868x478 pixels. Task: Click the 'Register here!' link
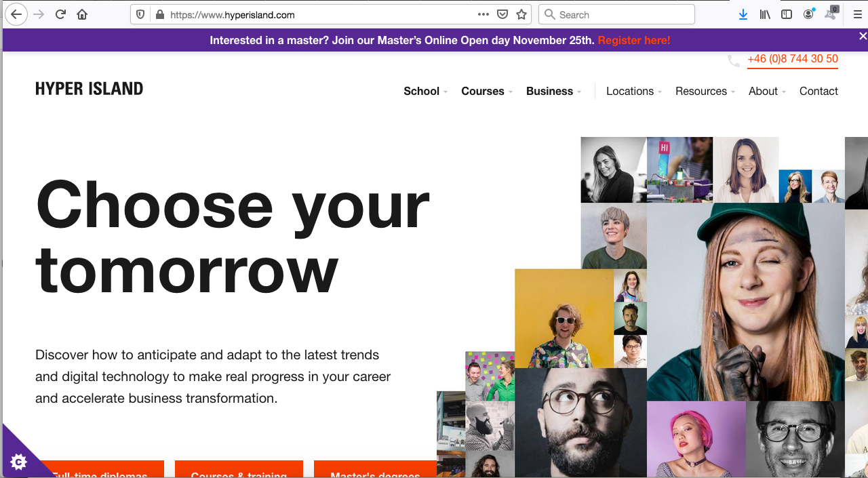pyautogui.click(x=633, y=41)
